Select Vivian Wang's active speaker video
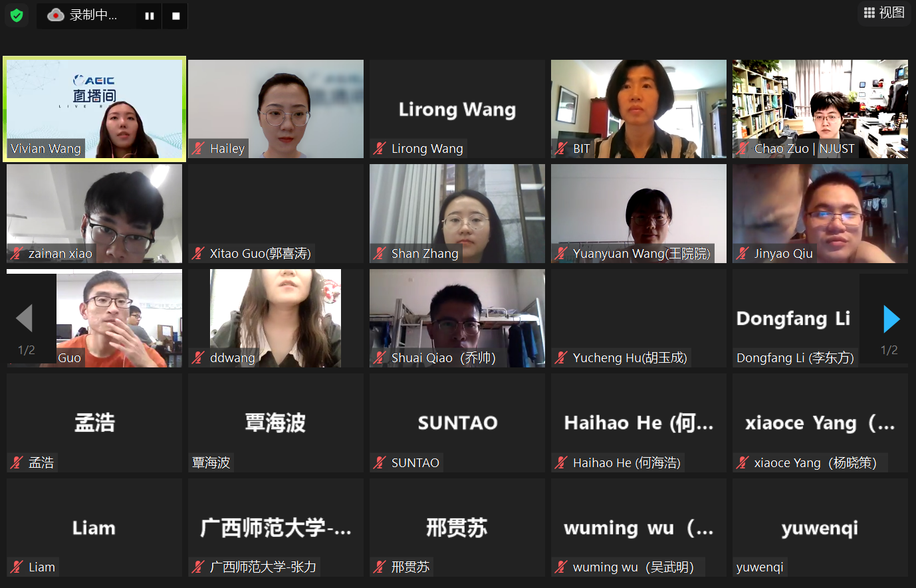 click(x=94, y=109)
